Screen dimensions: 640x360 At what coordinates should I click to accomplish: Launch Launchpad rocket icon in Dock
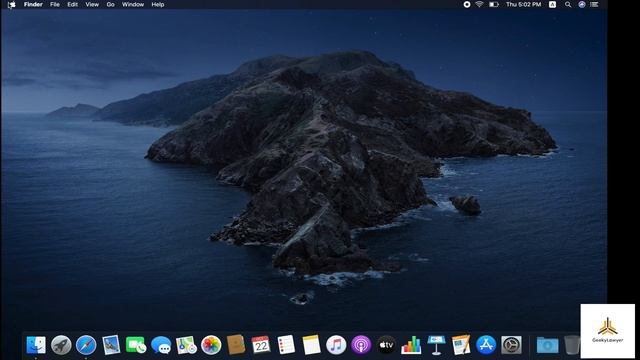[61, 345]
